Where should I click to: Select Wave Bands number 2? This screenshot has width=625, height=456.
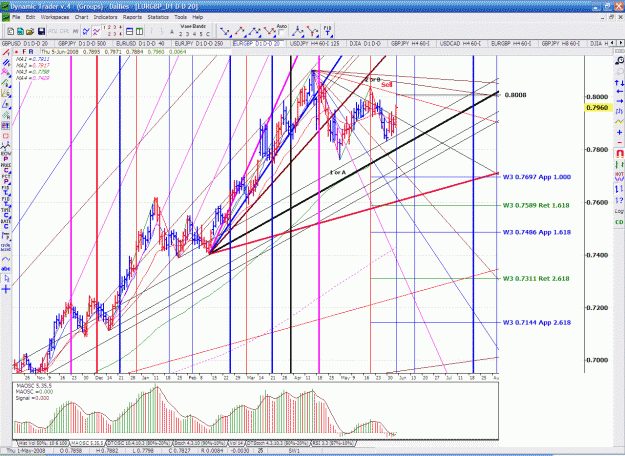point(181,34)
